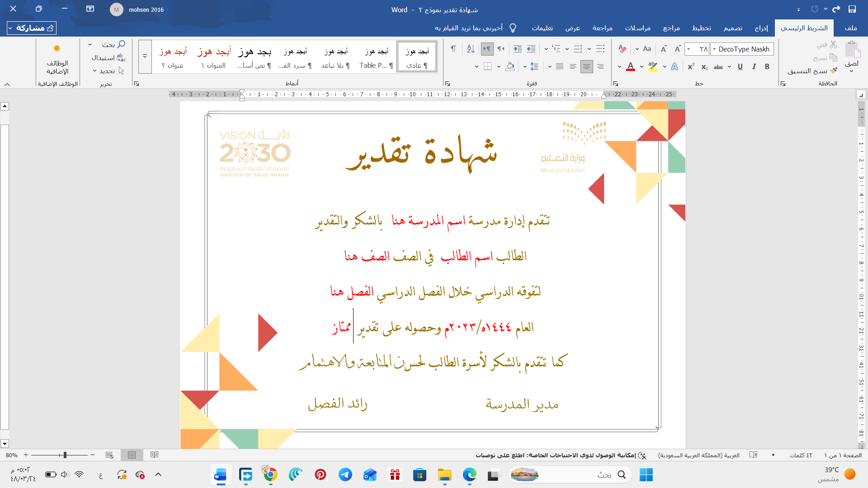Toggle Show/Hide paragraph marks ¶
Image resolution: width=868 pixels, height=488 pixels.
point(453,49)
